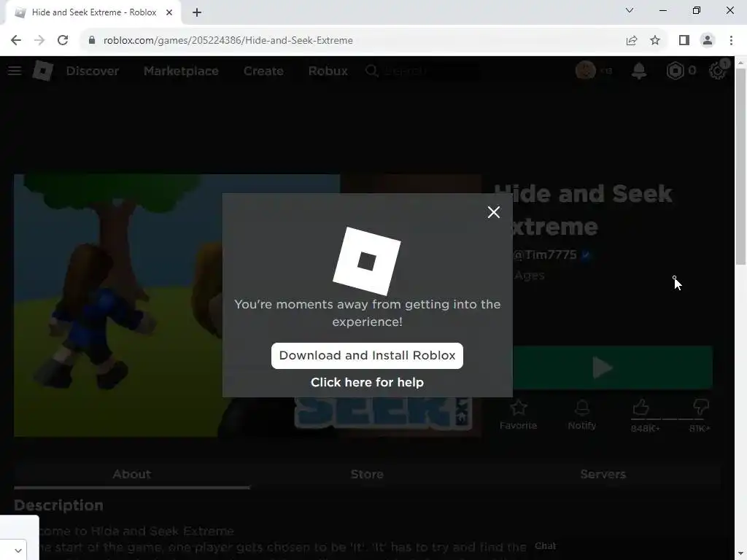Share this page icon
The height and width of the screenshot is (560, 747).
coord(632,41)
